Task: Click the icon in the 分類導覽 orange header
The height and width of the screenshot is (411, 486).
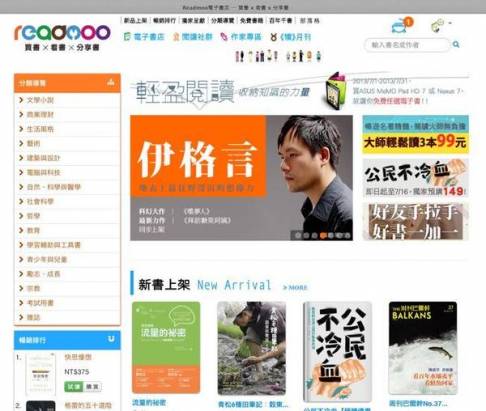Action: [x=111, y=82]
